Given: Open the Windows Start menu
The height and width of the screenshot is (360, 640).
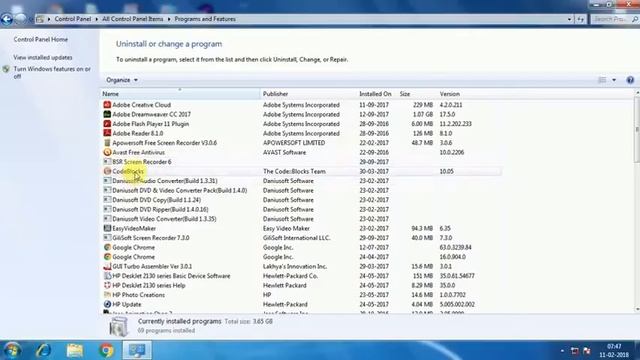Looking at the screenshot, I should [12, 350].
